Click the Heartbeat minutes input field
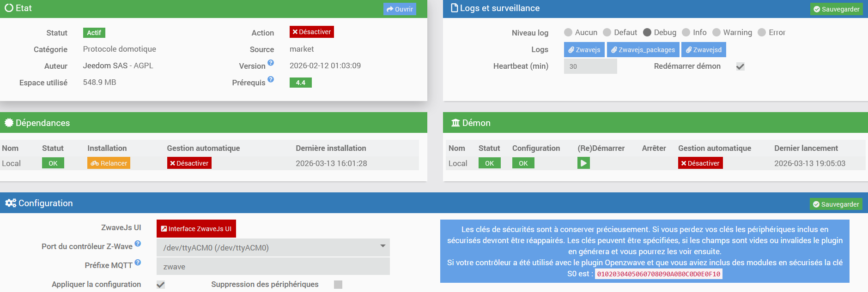 (x=590, y=66)
